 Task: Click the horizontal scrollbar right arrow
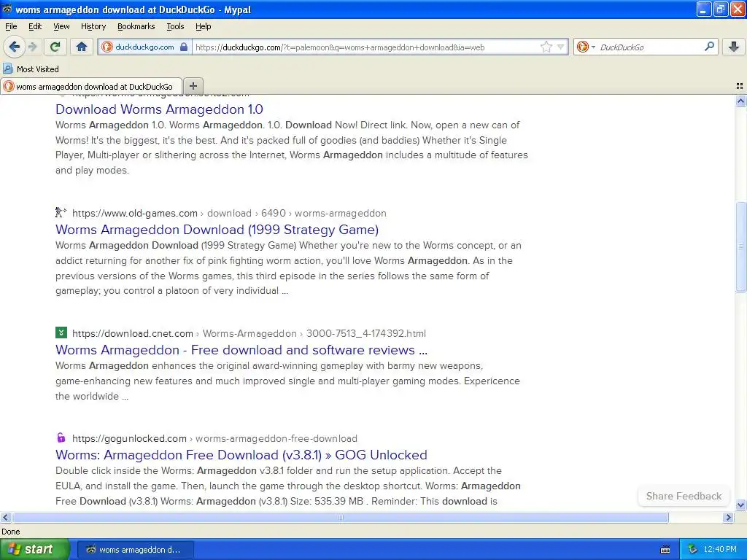[x=728, y=517]
